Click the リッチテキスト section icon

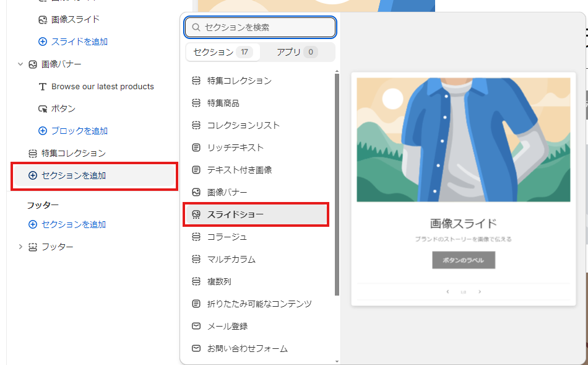pyautogui.click(x=196, y=147)
